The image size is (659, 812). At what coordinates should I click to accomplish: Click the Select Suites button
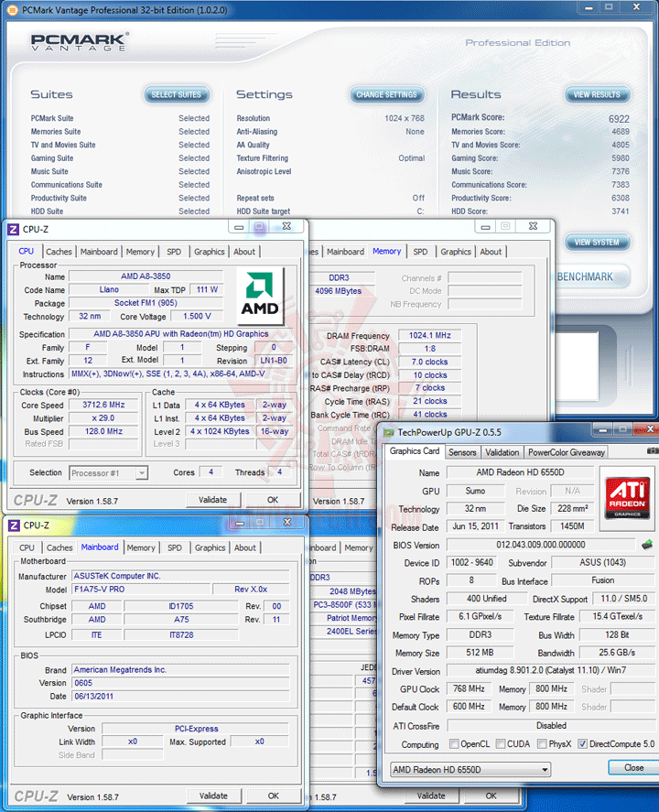pyautogui.click(x=176, y=95)
